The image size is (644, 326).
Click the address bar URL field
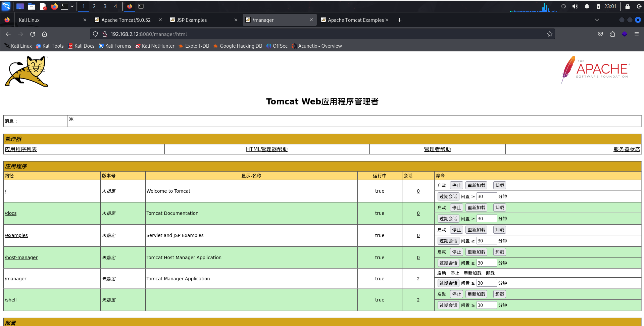pos(322,34)
